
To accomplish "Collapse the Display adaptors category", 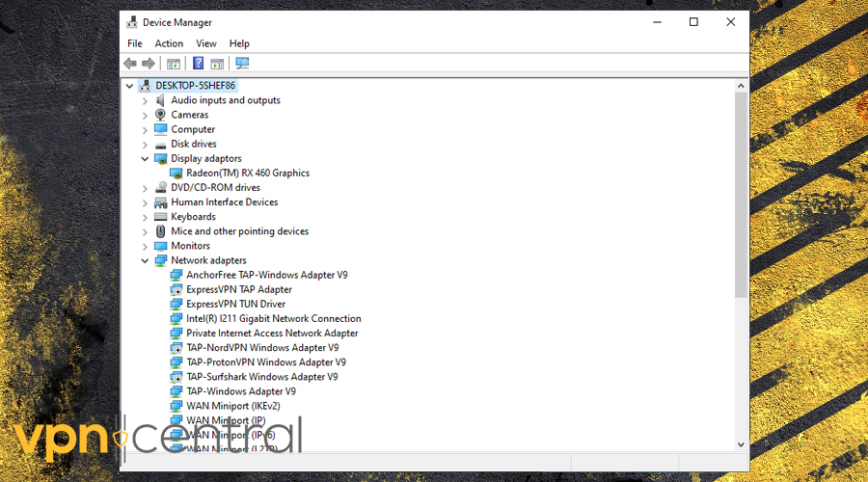I will coord(146,159).
